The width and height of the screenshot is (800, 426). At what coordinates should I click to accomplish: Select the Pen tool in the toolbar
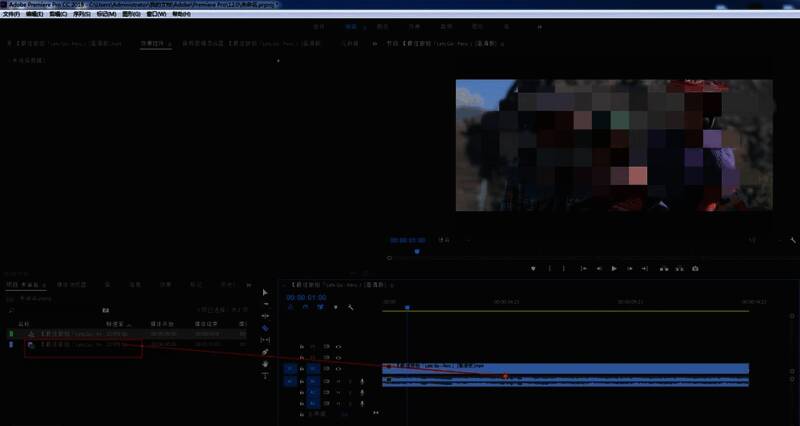pos(265,352)
